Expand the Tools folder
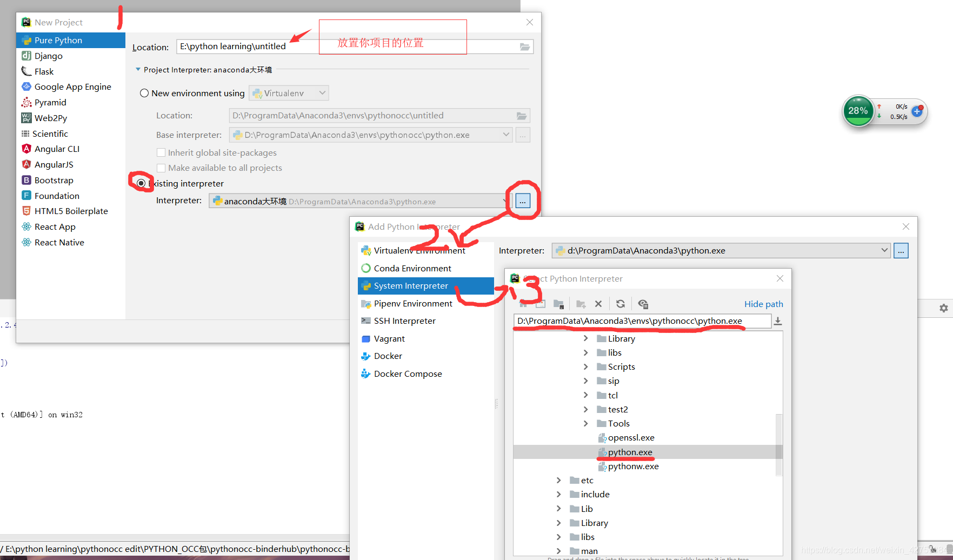Image resolution: width=953 pixels, height=560 pixels. coord(585,423)
